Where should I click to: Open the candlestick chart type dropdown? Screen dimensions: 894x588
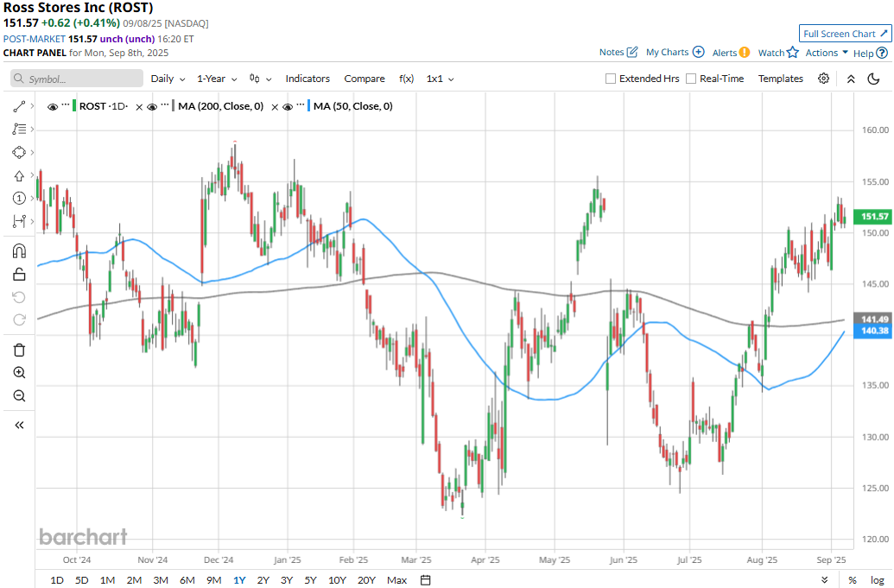[261, 79]
